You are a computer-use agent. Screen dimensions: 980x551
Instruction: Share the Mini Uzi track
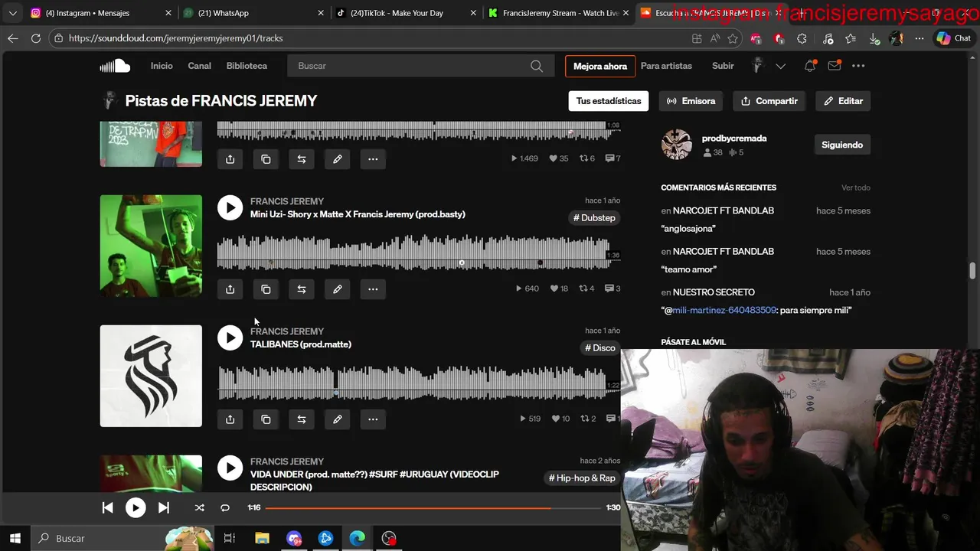pyautogui.click(x=230, y=289)
